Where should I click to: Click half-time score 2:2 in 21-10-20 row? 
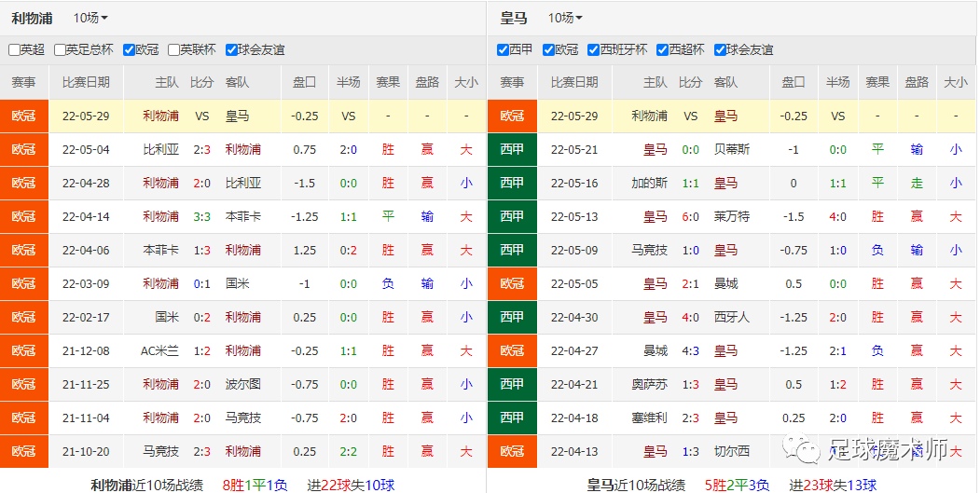click(348, 451)
